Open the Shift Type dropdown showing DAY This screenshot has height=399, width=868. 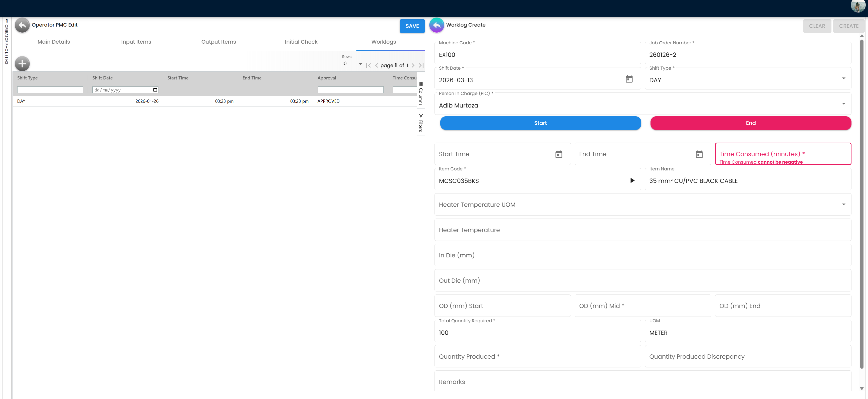tap(844, 78)
